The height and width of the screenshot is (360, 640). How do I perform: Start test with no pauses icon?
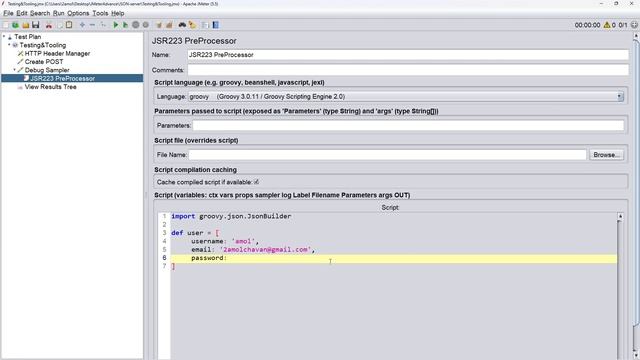[125, 25]
